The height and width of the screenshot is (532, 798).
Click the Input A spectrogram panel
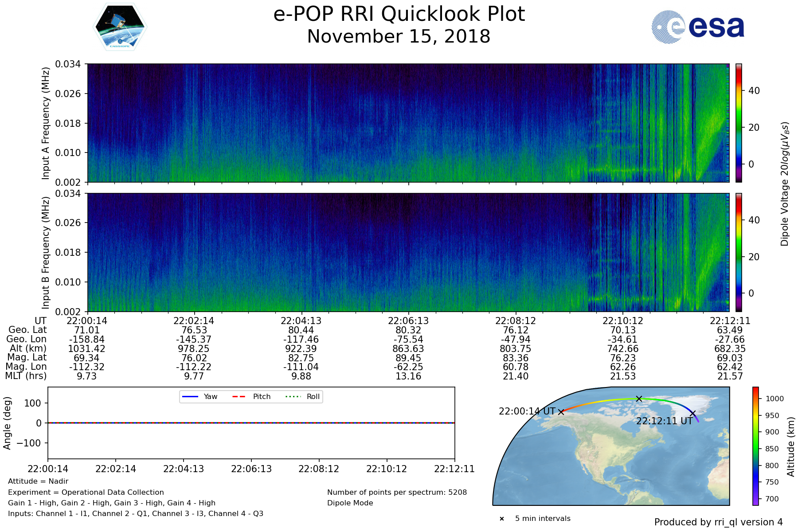pyautogui.click(x=408, y=123)
